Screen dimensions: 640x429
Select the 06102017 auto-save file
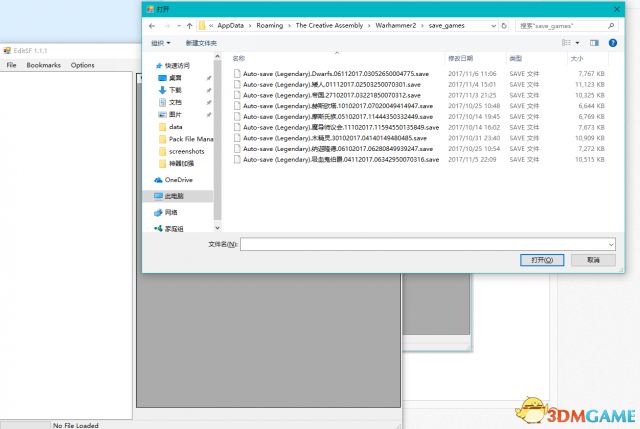click(x=338, y=149)
